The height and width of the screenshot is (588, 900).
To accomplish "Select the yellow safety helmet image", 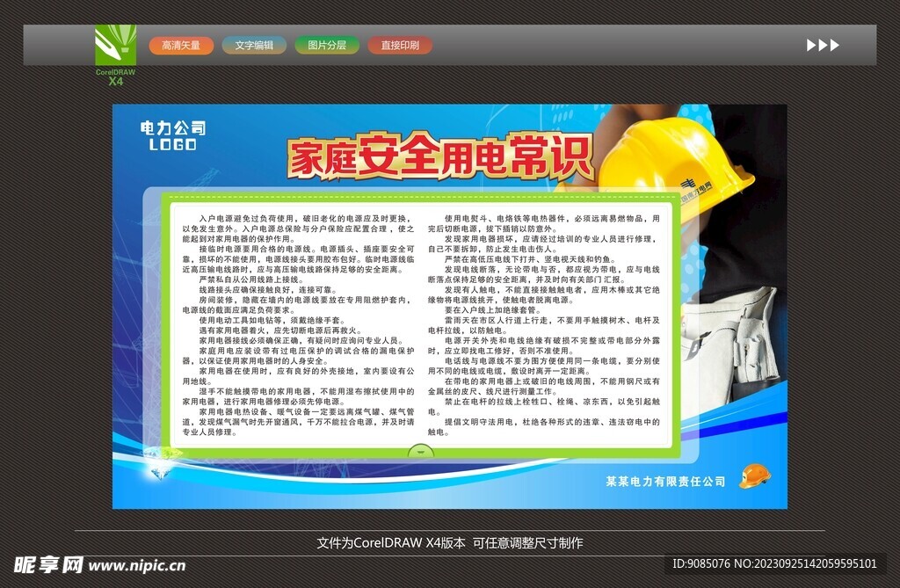I will coord(677,158).
